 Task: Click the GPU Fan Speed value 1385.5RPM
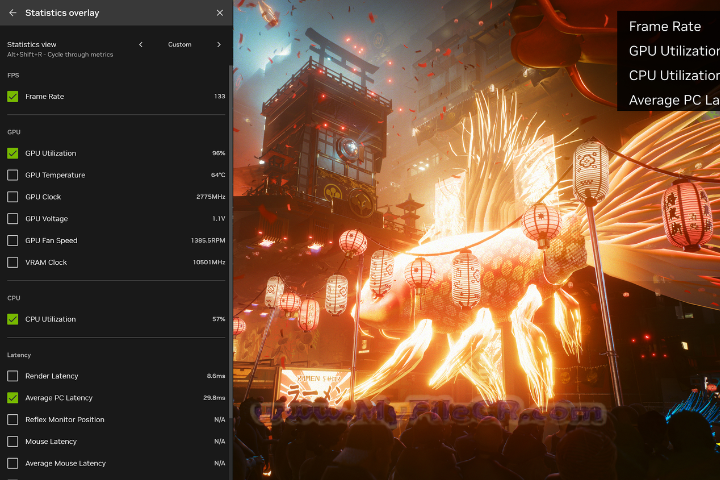[208, 240]
